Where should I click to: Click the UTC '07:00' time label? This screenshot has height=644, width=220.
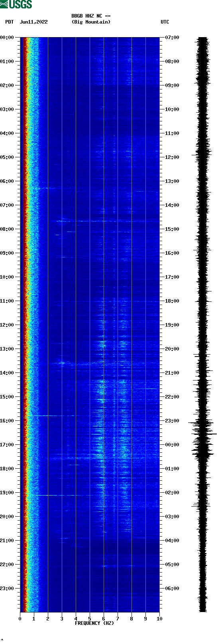coord(172,38)
